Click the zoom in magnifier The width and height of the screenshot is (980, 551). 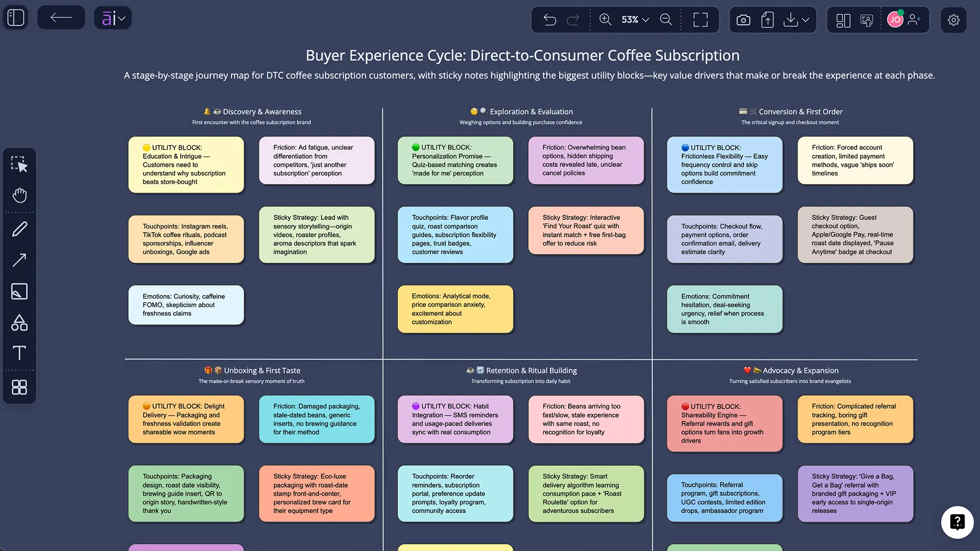605,20
